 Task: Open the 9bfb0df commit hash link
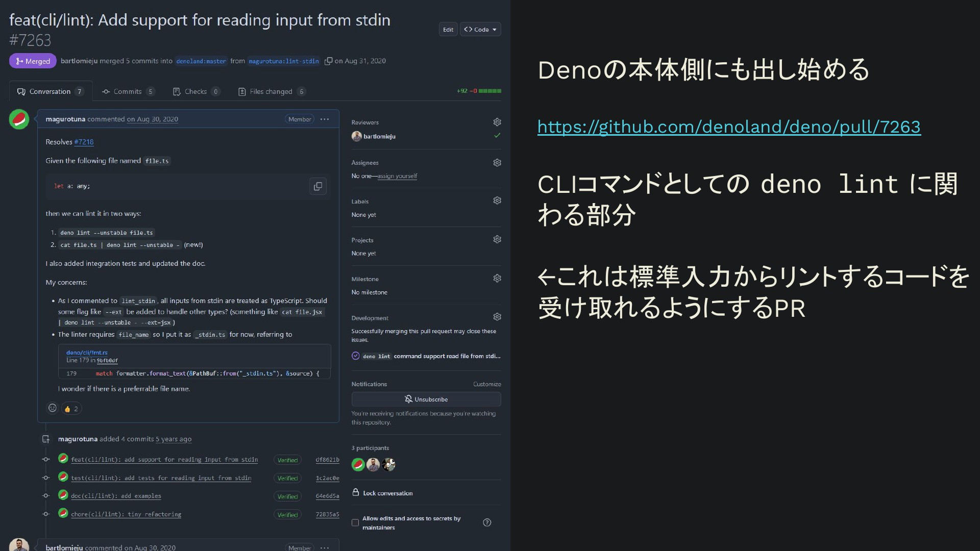point(107,361)
